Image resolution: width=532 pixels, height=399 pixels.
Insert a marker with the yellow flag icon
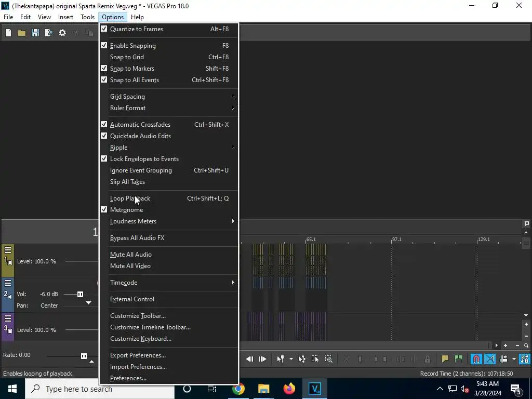tap(445, 359)
